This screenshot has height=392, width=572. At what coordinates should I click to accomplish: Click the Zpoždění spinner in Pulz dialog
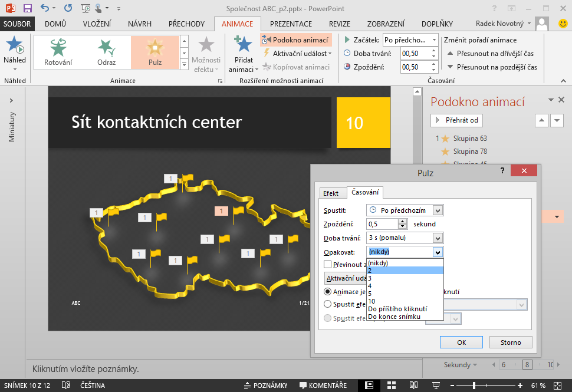pyautogui.click(x=402, y=224)
